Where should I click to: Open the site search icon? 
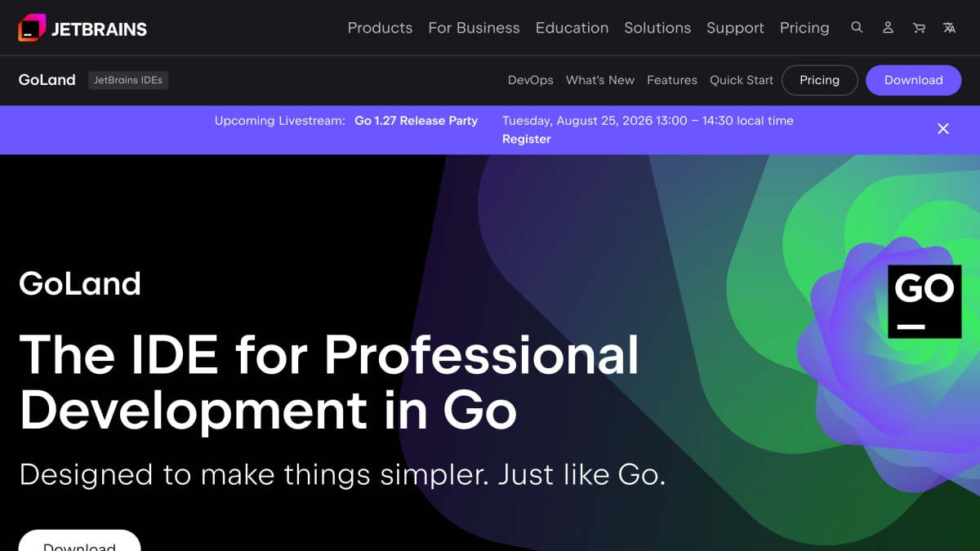[857, 28]
